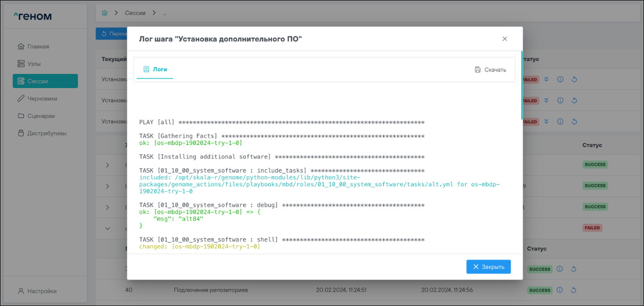Expand the first FAILED row with double chevron
644x306 pixels.
pyautogui.click(x=547, y=80)
